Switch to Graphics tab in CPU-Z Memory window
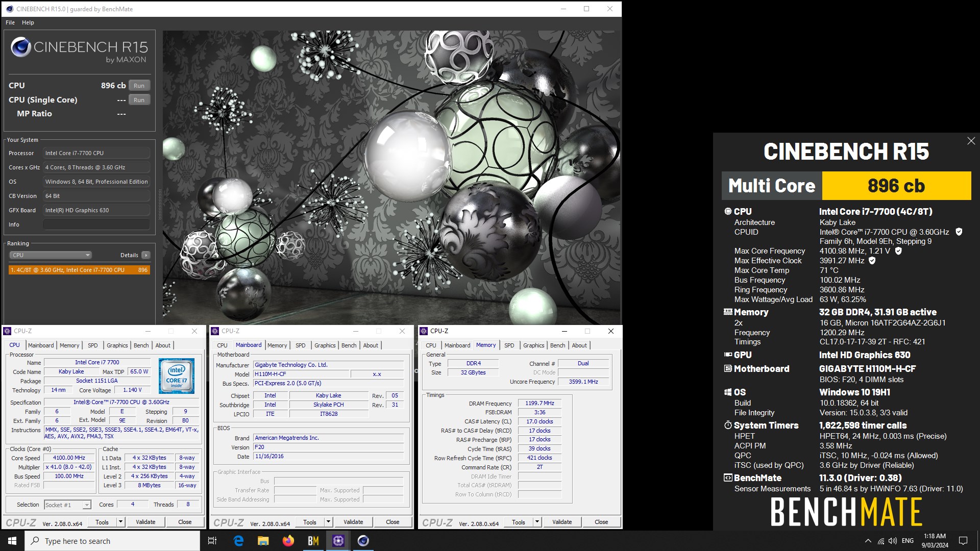 534,345
